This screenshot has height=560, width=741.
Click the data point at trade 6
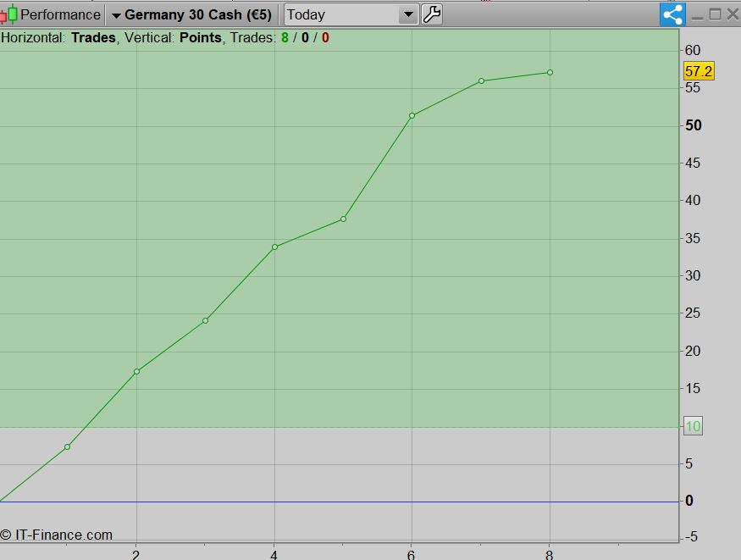(412, 115)
